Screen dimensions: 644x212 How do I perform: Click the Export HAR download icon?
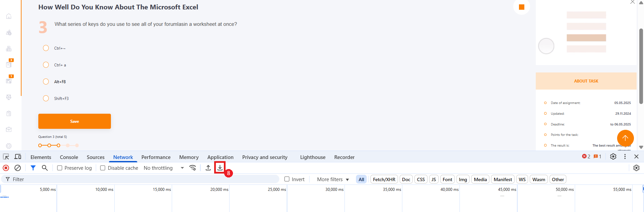tap(220, 167)
